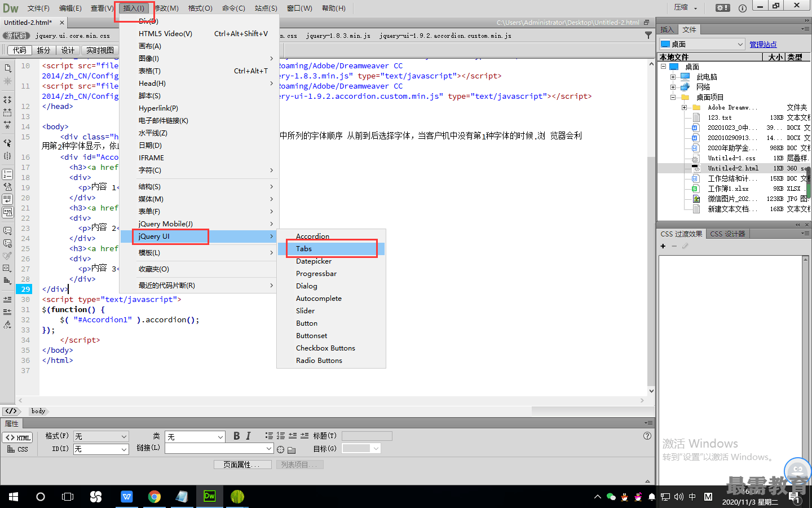The image size is (812, 508).
Task: Click 源代码 source code button
Action: [x=16, y=36]
